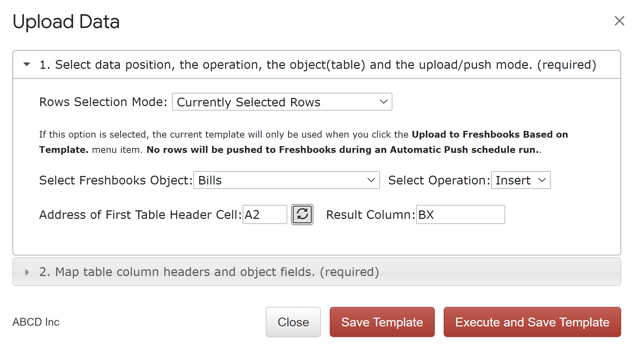Click the Close button

[x=293, y=322]
